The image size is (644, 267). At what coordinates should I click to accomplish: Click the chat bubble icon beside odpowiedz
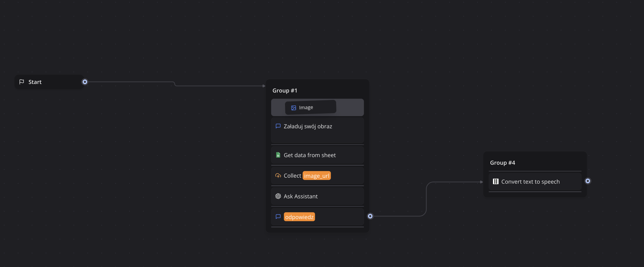278,217
